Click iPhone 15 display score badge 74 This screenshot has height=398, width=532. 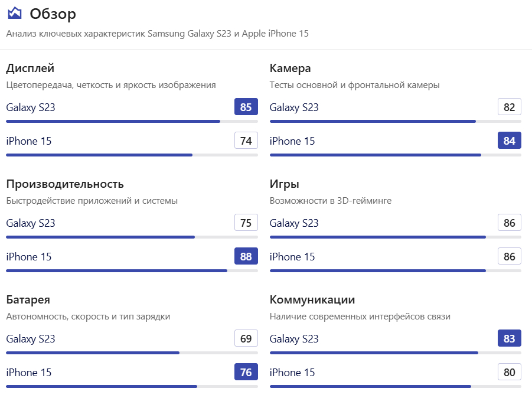pyautogui.click(x=246, y=141)
